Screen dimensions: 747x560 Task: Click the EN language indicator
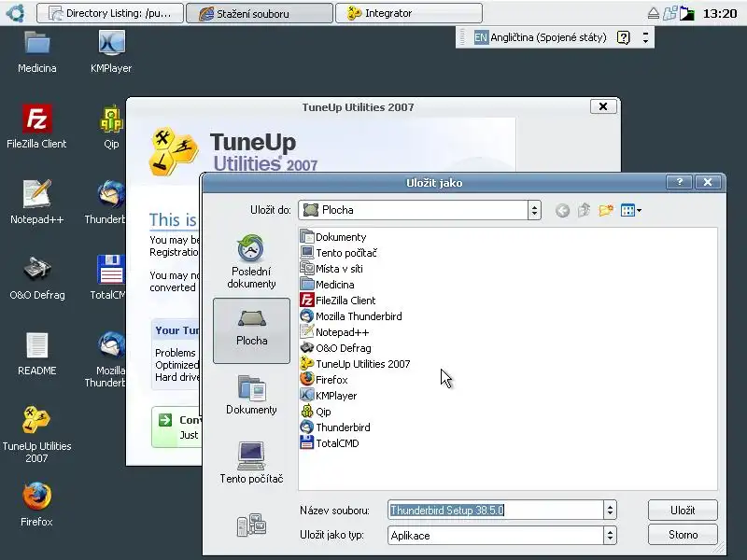click(481, 37)
